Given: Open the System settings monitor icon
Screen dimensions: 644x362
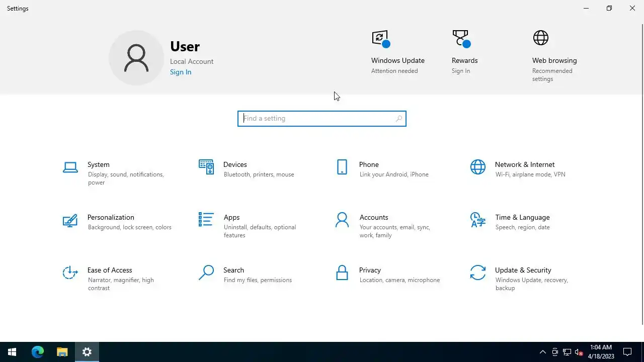Looking at the screenshot, I should 70,167.
